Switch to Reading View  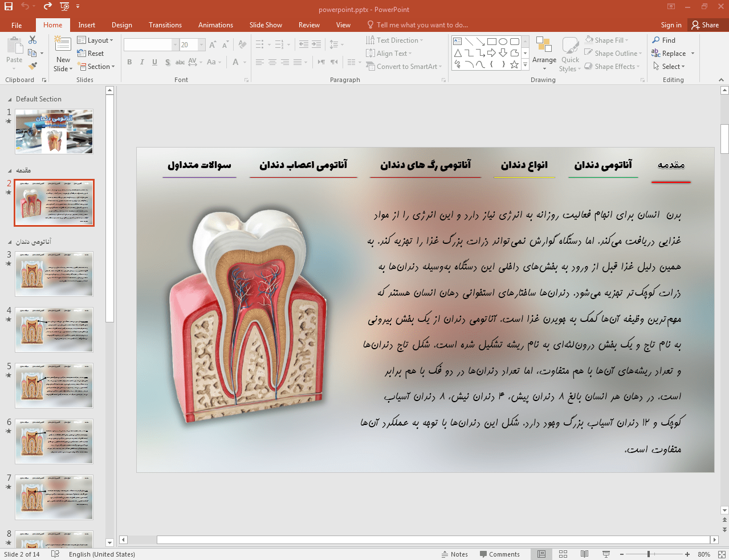coord(584,554)
